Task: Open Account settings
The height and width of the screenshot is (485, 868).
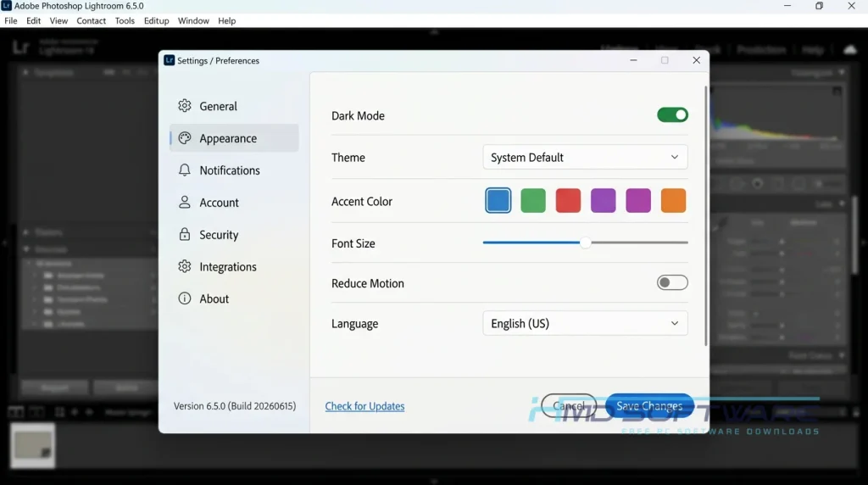Action: (x=234, y=202)
